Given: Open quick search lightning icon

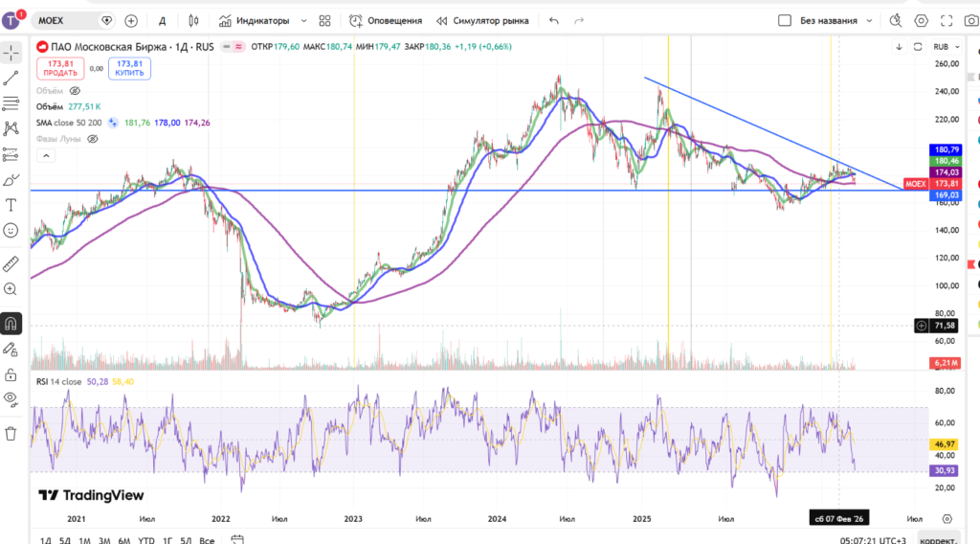Looking at the screenshot, I should coord(896,21).
